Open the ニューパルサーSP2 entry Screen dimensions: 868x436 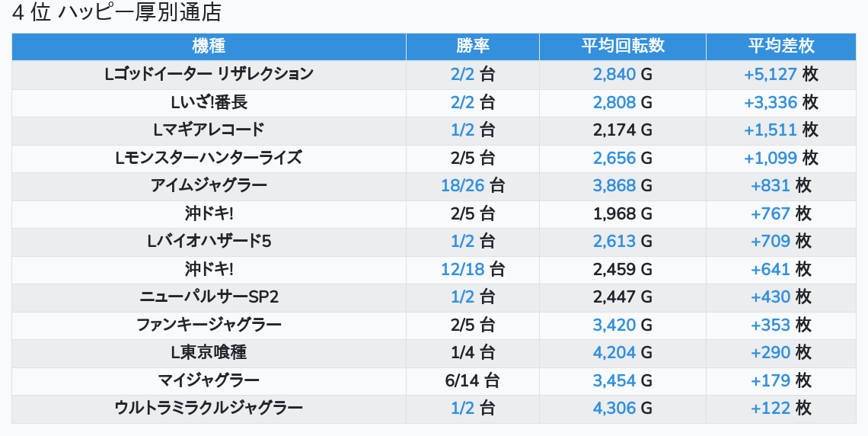209,297
